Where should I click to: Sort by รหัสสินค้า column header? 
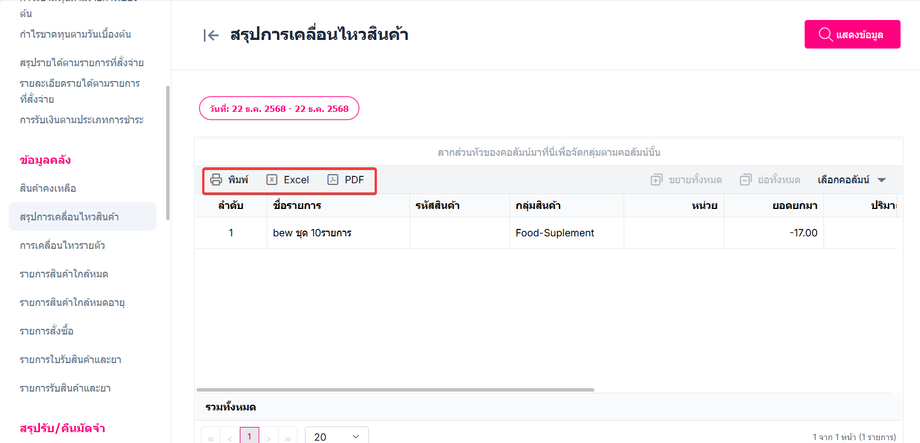click(x=459, y=206)
